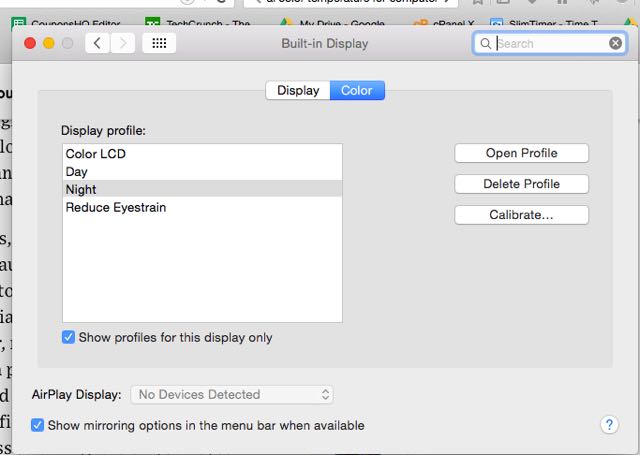Start calibration with Calibrate... button
This screenshot has height=455, width=640.
(521, 215)
